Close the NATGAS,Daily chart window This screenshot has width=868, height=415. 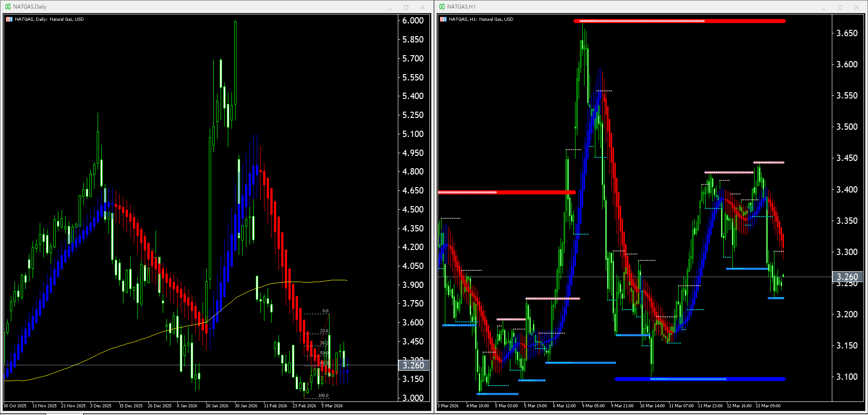(422, 7)
